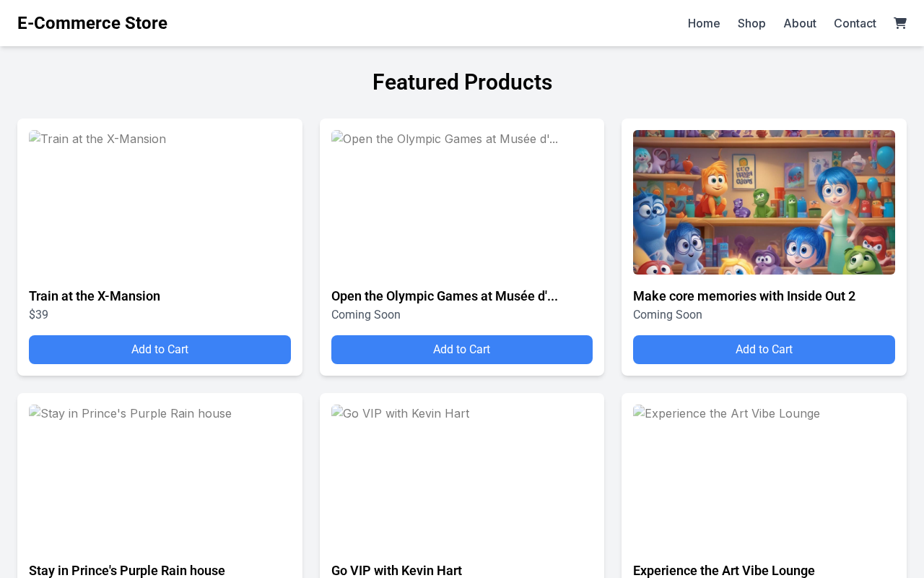Image resolution: width=924 pixels, height=578 pixels.
Task: Open Prince's Purple Rain house image placeholder
Action: pos(160,477)
